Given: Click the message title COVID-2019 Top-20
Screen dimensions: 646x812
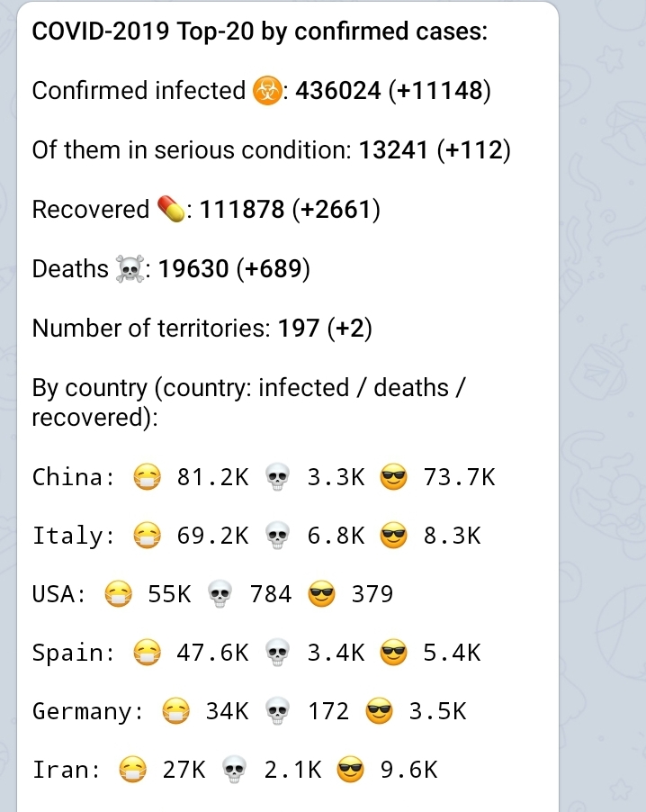Looking at the screenshot, I should [x=260, y=32].
